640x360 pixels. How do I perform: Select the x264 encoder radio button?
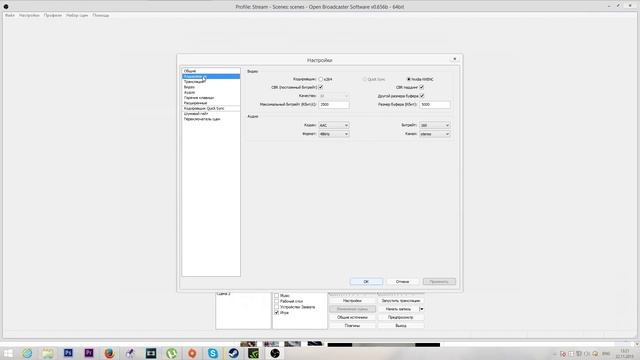coord(321,79)
